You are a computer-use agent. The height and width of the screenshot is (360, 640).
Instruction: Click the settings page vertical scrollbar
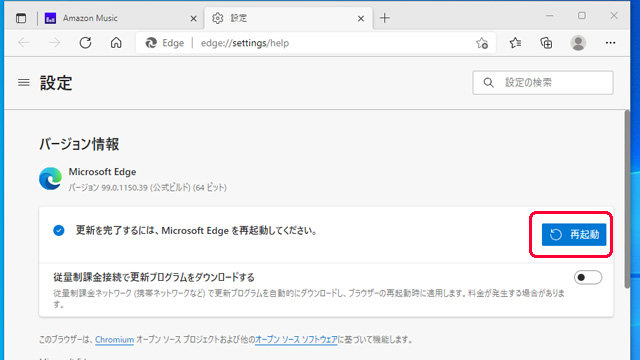click(x=627, y=199)
